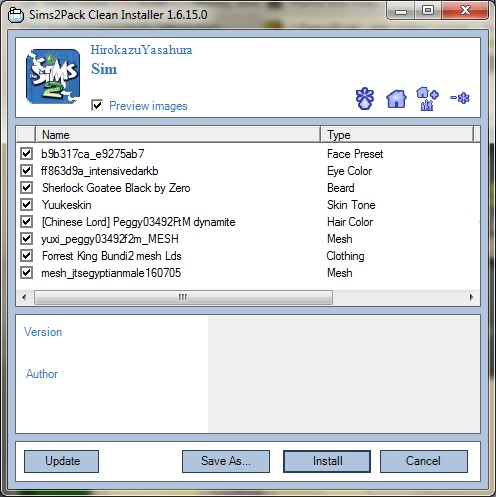
Task: Toggle checkbox for Sherlock Goatee Black by Zero
Action: 26,188
